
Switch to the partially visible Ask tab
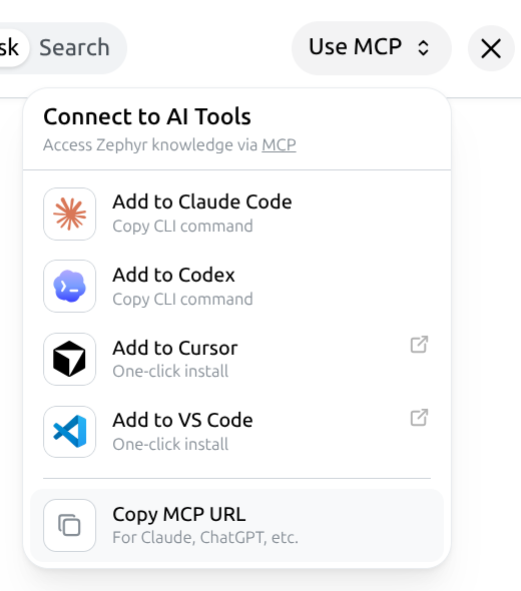point(10,47)
